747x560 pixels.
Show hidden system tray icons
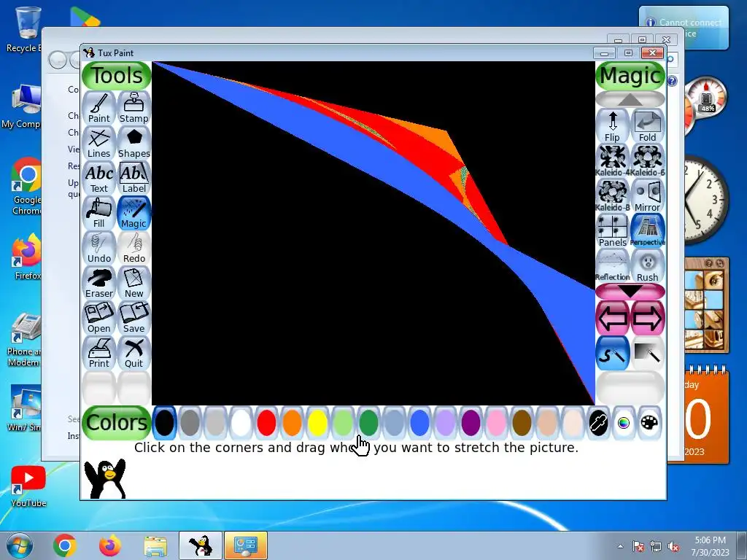click(x=620, y=546)
